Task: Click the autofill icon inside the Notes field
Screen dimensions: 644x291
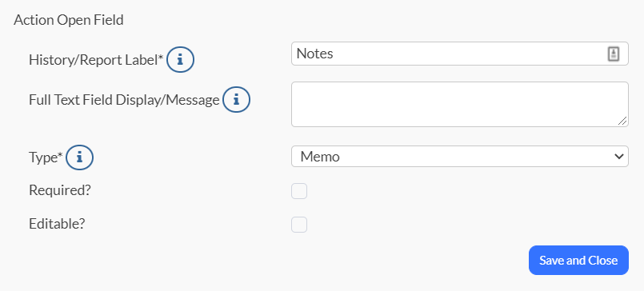Action: click(x=613, y=54)
